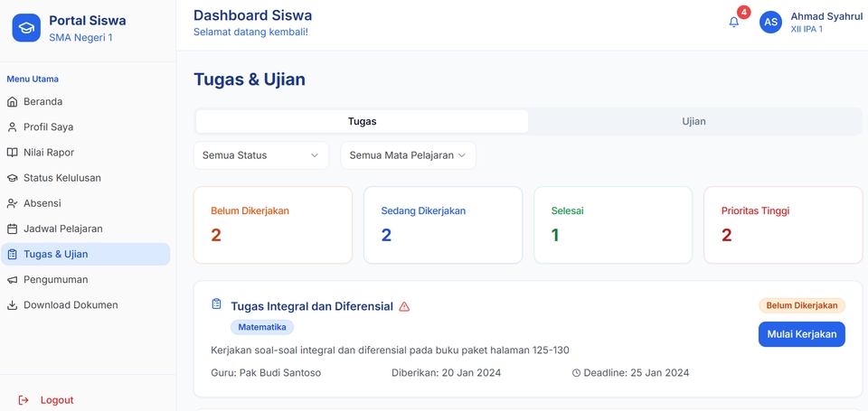
Task: Go to Profil Saya in sidebar
Action: coord(49,127)
